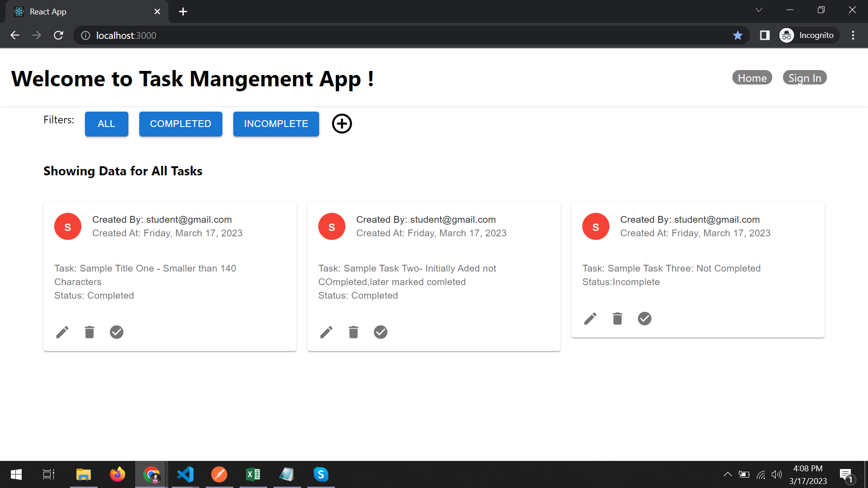Click the Incognito profile icon
Viewport: 868px width, 488px height.
click(787, 35)
